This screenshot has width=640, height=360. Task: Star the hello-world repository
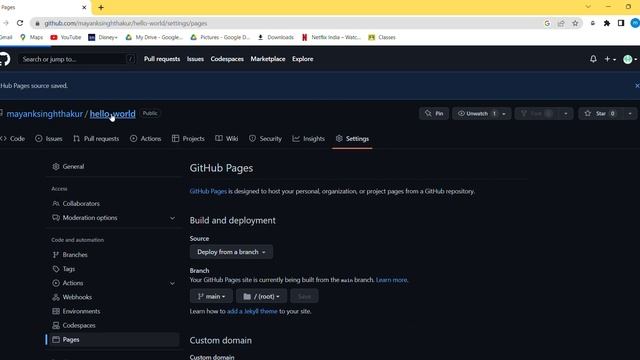[x=600, y=113]
